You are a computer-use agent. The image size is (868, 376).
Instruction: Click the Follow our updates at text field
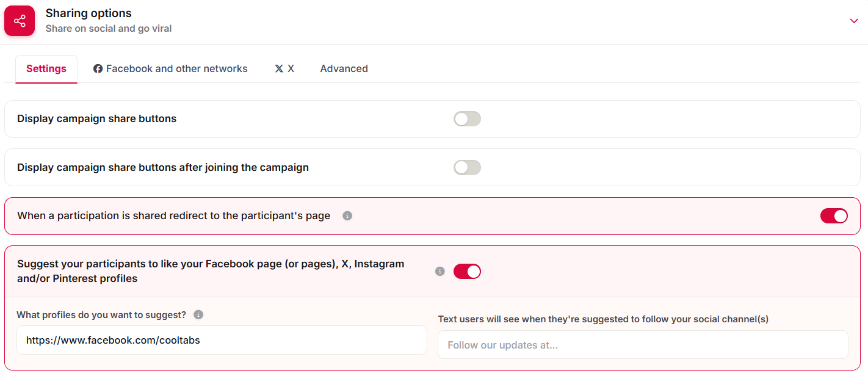coord(643,345)
